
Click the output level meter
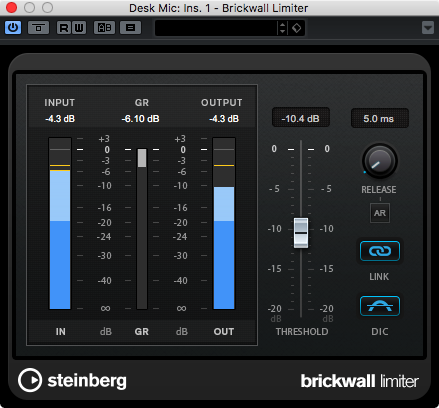(224, 223)
